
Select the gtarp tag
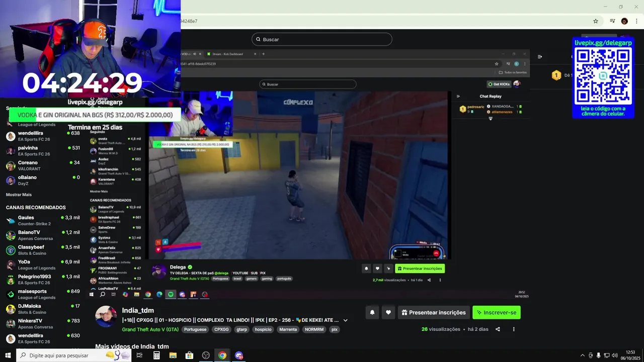click(x=242, y=330)
